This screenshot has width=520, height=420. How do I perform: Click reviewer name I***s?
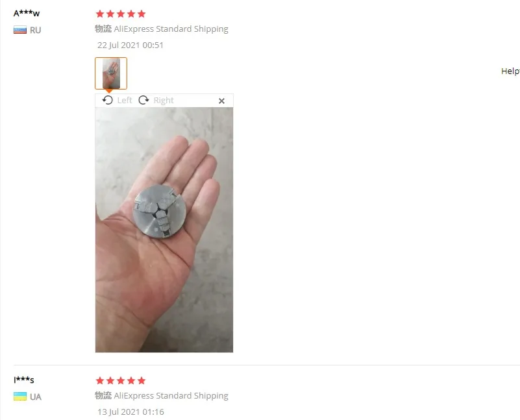point(24,380)
